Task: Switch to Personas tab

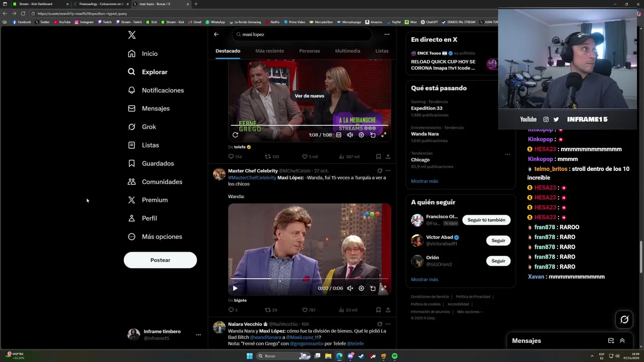Action: [x=309, y=51]
